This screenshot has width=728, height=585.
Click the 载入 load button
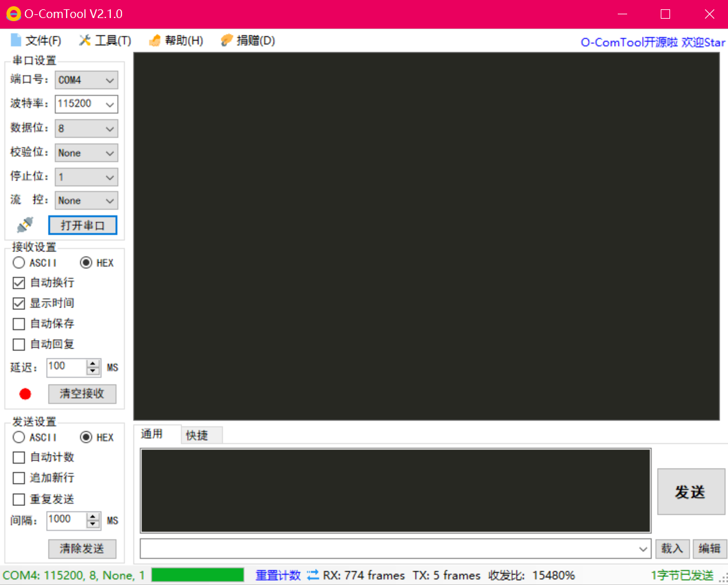pos(672,549)
